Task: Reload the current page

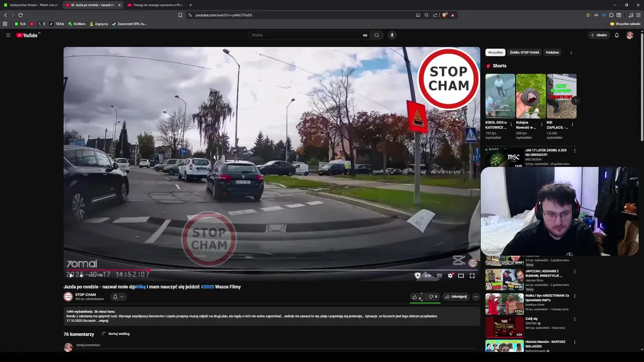Action: tap(21, 15)
